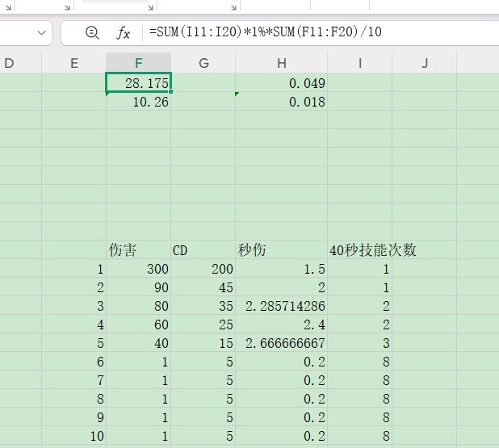499x448 pixels.
Task: Select column D header
Action: pyautogui.click(x=10, y=63)
